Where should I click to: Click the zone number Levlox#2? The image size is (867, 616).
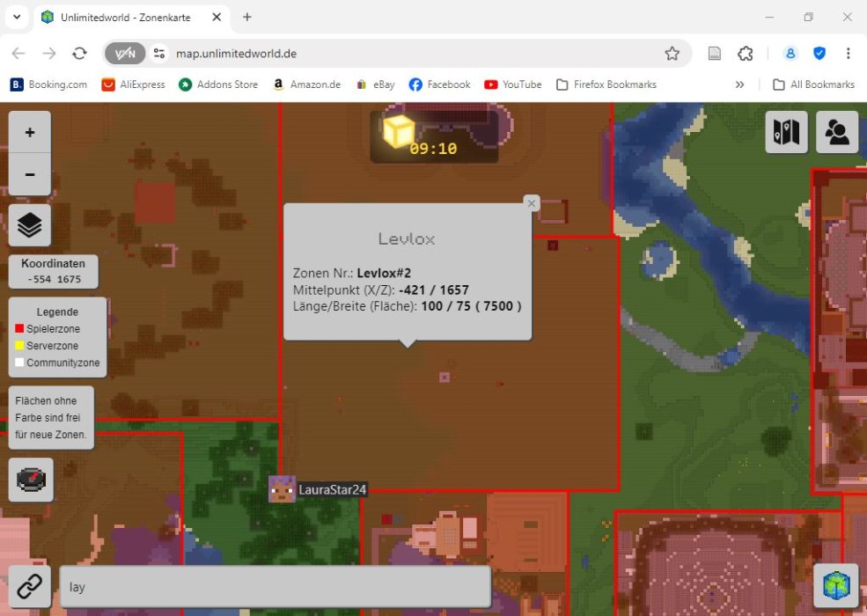click(384, 273)
